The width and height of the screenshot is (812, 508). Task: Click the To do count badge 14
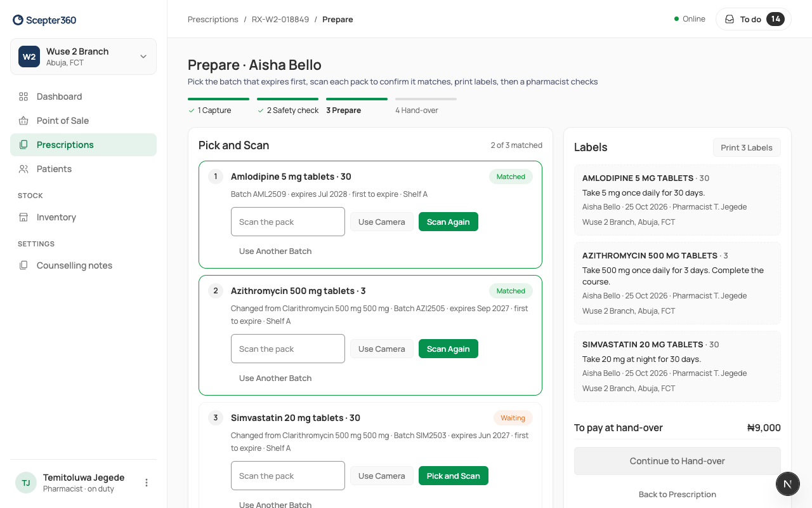(x=775, y=19)
